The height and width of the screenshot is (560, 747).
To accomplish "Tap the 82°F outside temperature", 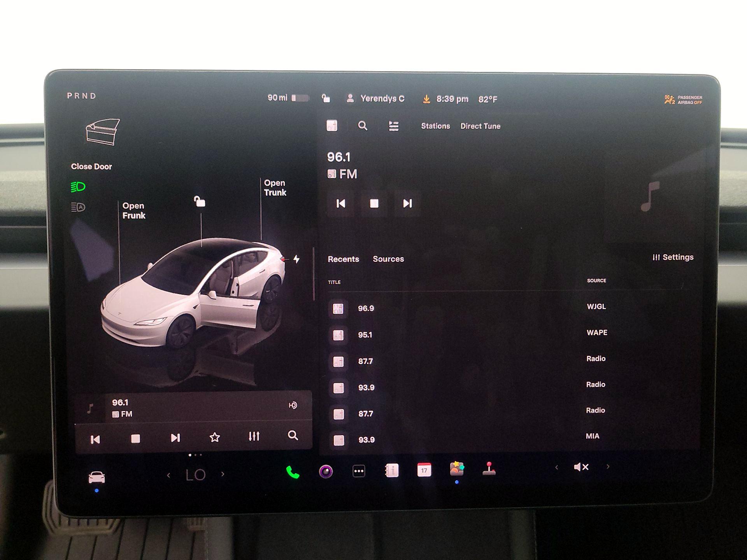I will [x=488, y=100].
